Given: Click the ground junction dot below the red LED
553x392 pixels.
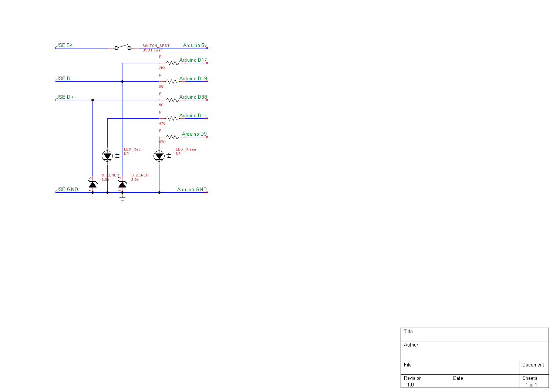Looking at the screenshot, I should tap(107, 192).
